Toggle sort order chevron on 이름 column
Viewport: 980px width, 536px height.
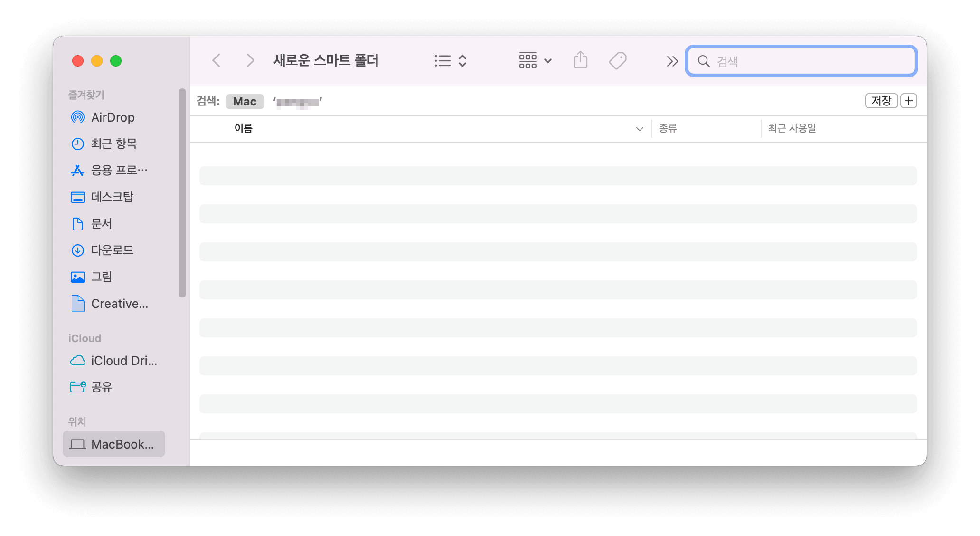click(x=640, y=129)
